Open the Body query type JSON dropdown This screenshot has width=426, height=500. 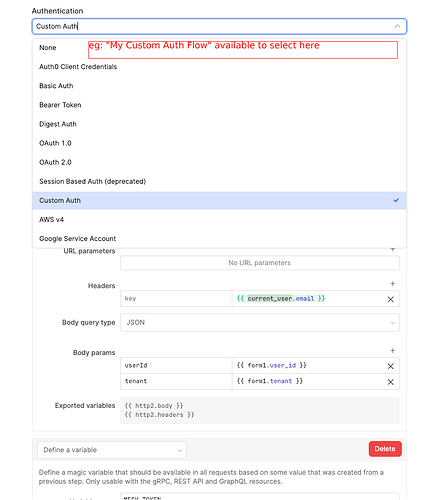coord(260,323)
